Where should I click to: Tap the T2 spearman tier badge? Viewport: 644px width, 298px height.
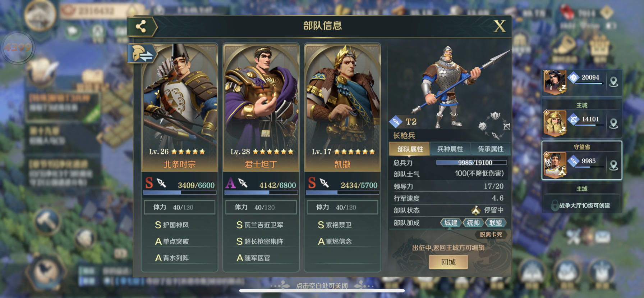point(404,122)
